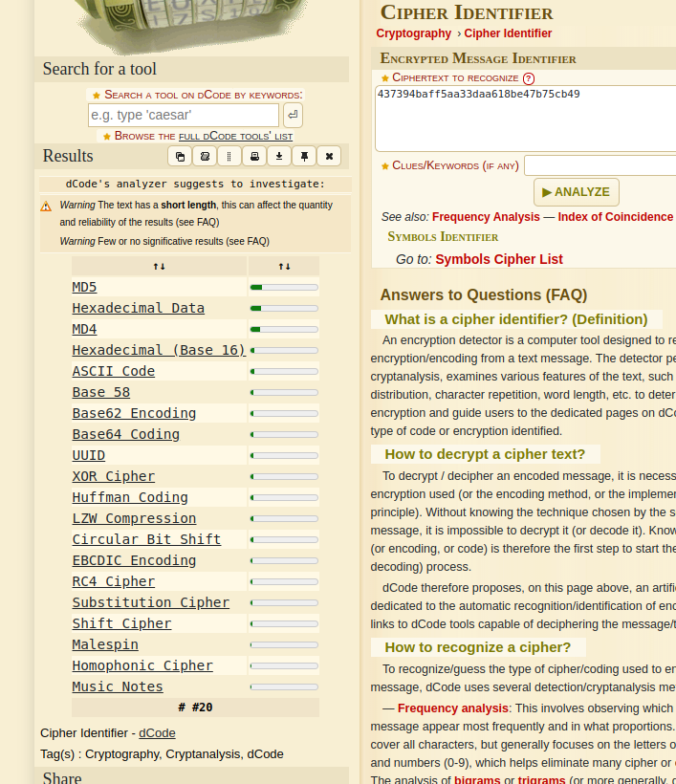The width and height of the screenshot is (676, 784).
Task: Click the MD5 score progress bar
Action: [284, 288]
